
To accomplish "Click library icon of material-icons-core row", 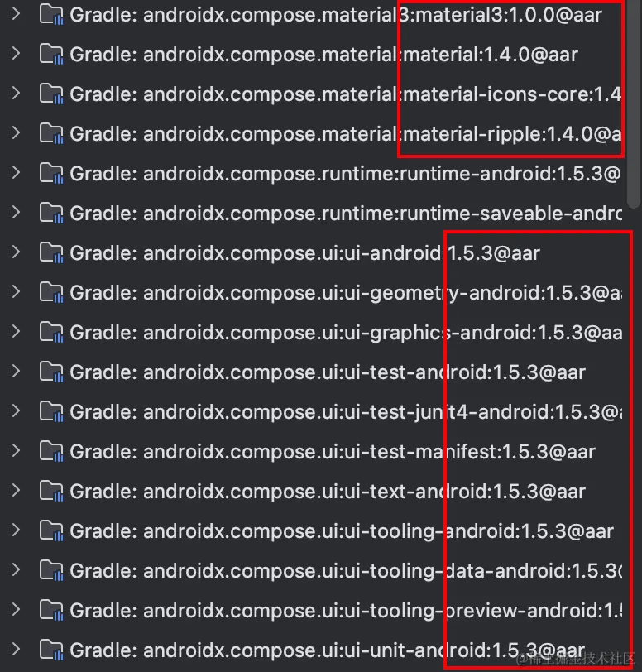I will (51, 94).
